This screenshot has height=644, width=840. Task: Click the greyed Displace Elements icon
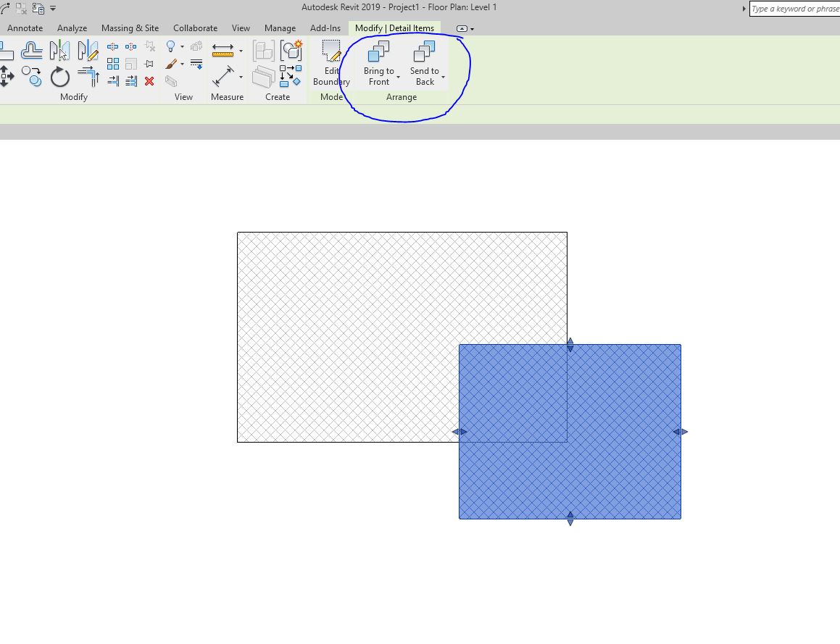(x=196, y=46)
